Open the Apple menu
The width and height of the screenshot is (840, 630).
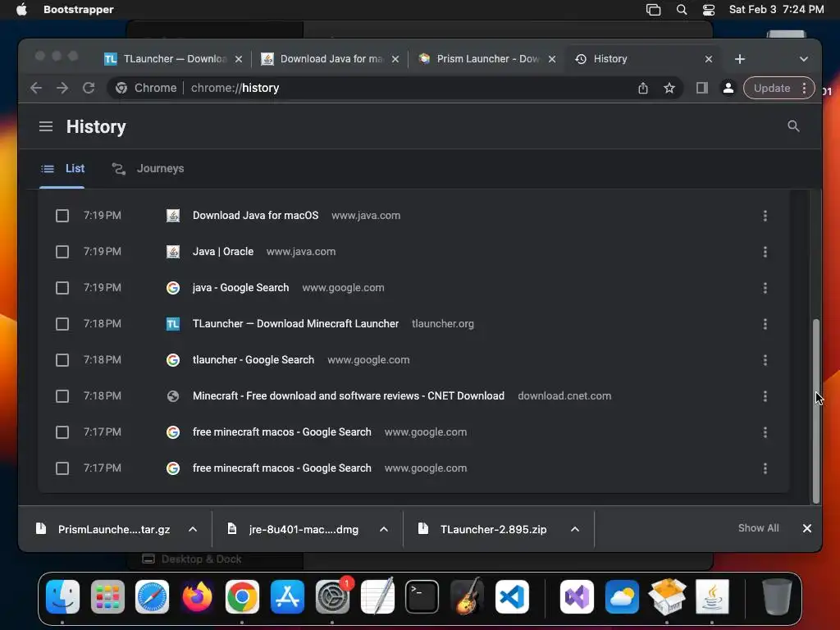[21, 10]
